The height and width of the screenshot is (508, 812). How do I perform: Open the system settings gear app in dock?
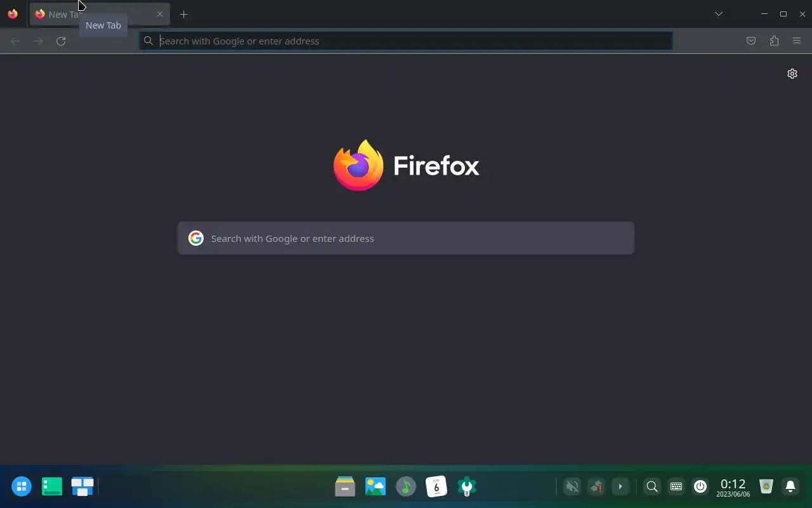click(x=467, y=486)
